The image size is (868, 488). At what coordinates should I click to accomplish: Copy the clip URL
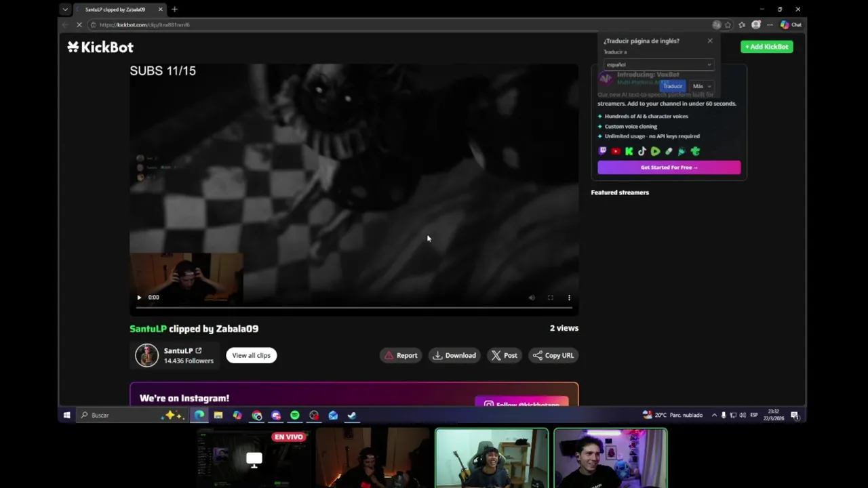553,355
